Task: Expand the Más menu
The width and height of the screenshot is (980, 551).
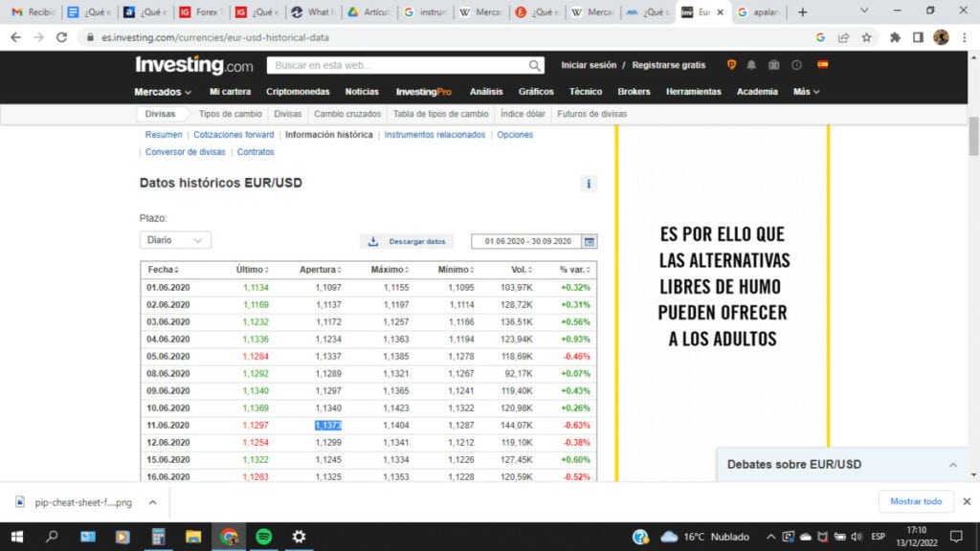Action: 806,91
